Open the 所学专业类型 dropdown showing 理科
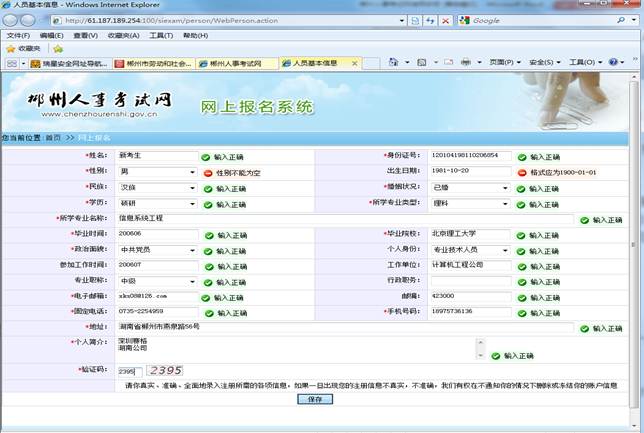The image size is (644, 433). pos(470,203)
